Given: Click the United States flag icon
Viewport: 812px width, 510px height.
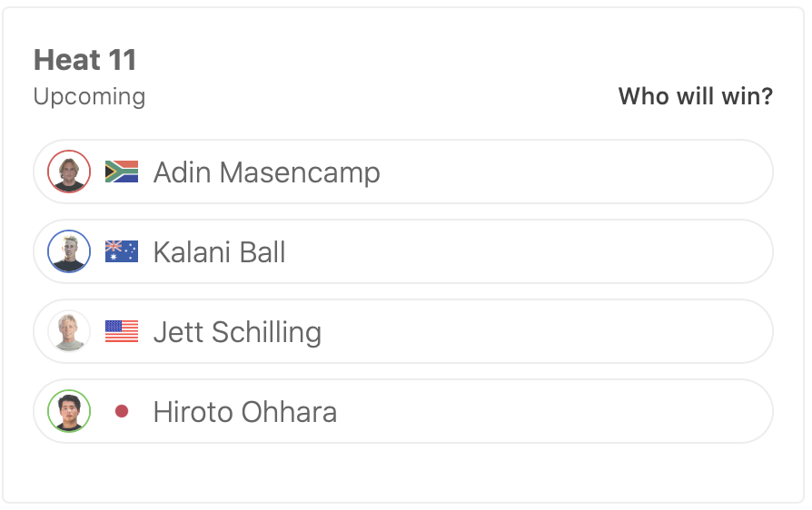Looking at the screenshot, I should click(x=122, y=331).
